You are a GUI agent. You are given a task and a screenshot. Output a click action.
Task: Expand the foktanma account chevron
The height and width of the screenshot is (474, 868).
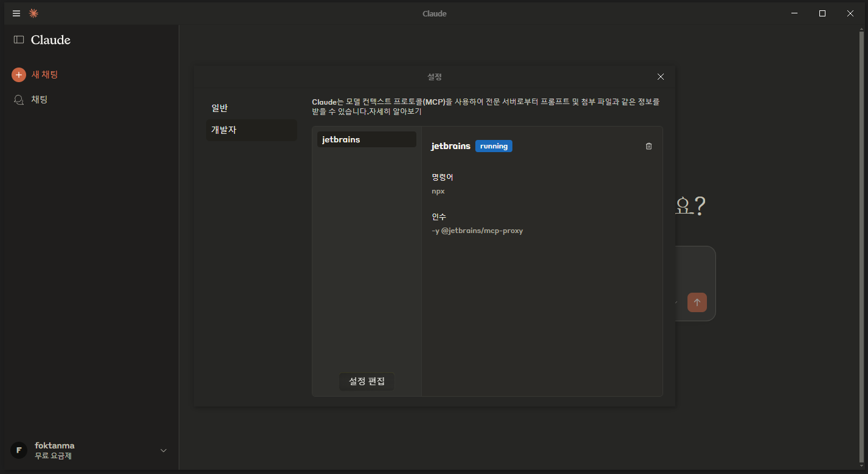click(x=164, y=450)
